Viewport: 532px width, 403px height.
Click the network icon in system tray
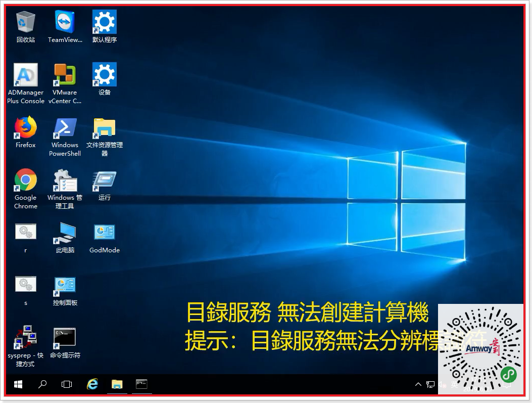click(x=430, y=384)
